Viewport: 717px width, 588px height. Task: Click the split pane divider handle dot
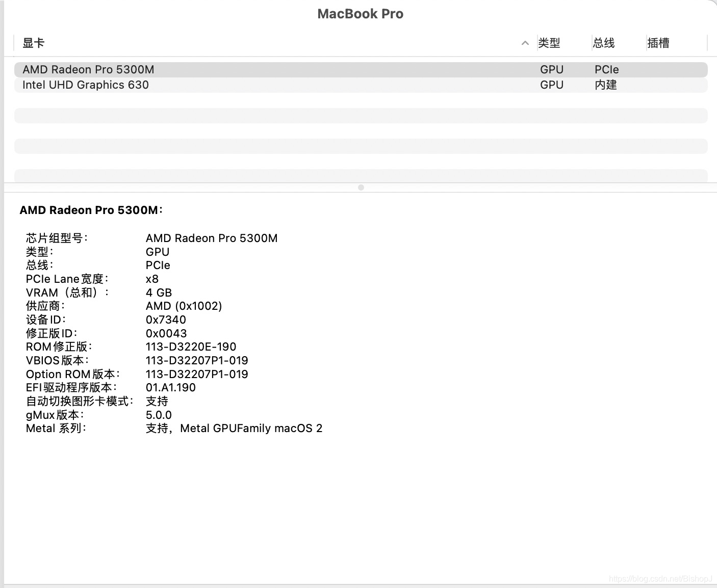coord(361,188)
